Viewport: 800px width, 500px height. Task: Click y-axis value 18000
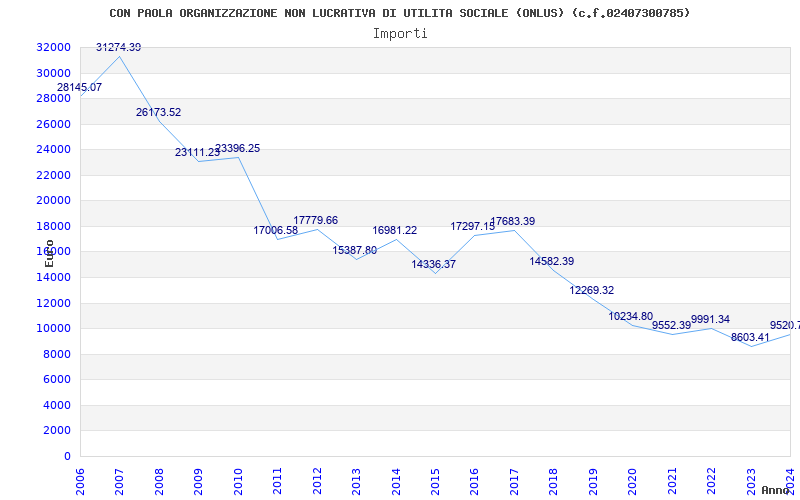click(x=53, y=226)
